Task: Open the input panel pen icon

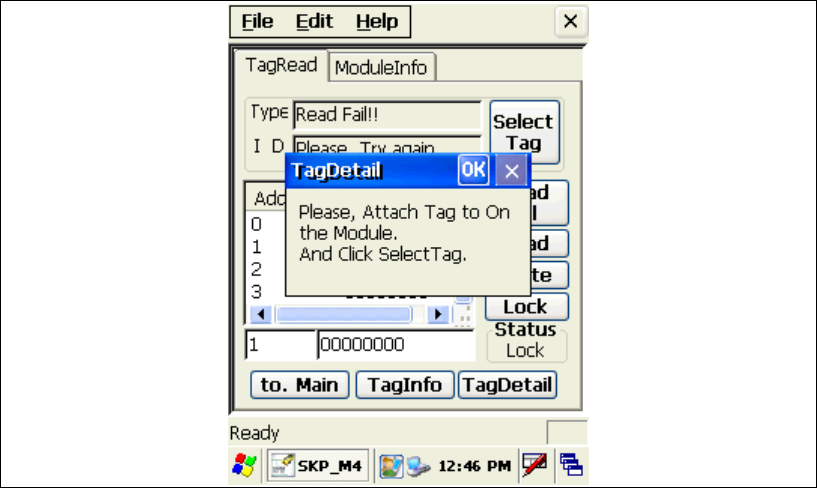Action: point(535,465)
